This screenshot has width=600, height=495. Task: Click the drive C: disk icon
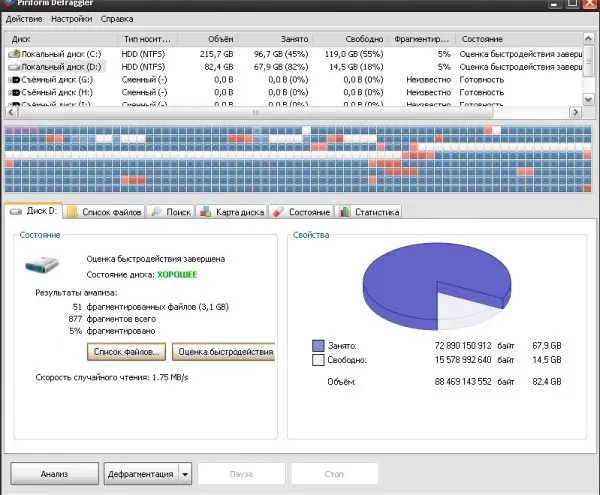tap(14, 54)
